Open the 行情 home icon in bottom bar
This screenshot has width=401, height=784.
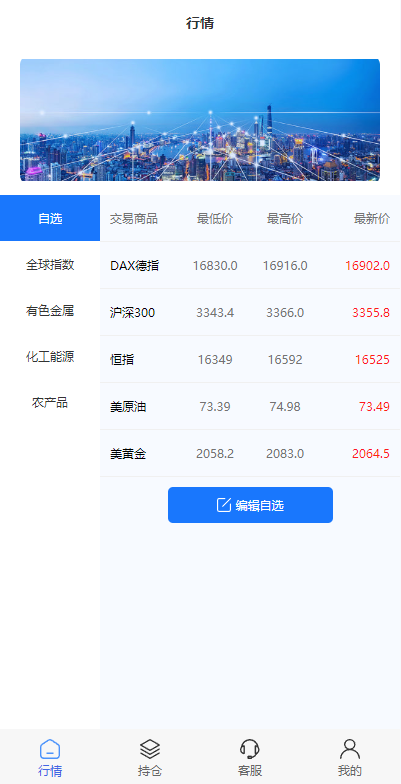pyautogui.click(x=50, y=749)
